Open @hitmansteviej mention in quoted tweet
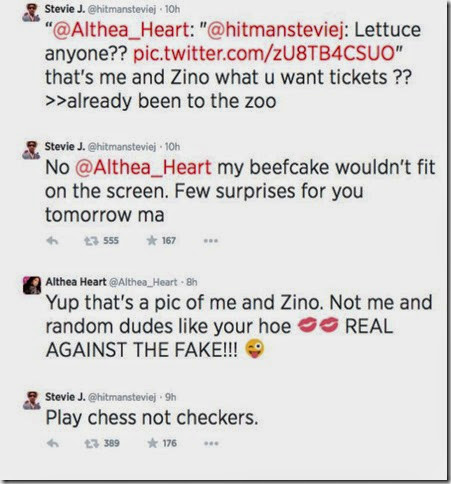451x484 pixels. 276,30
